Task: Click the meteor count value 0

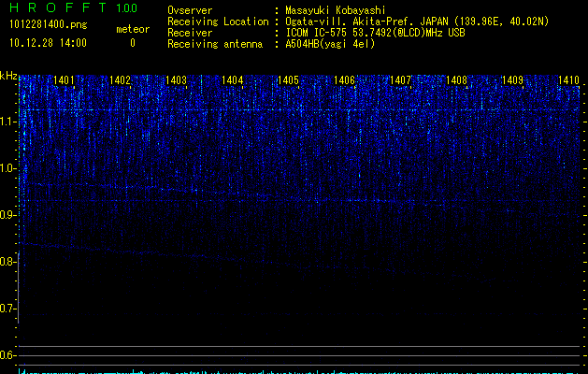Action: point(133,43)
